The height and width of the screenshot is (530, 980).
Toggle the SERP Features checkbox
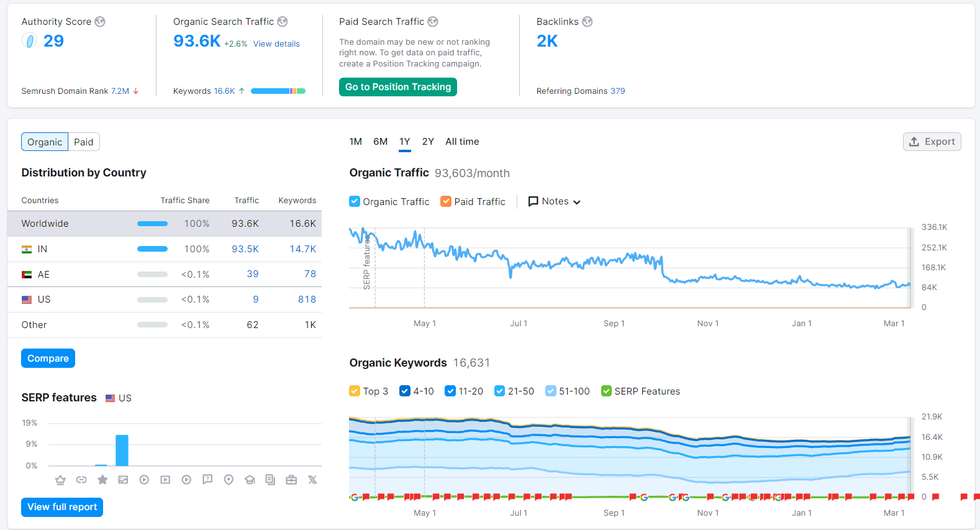point(606,391)
